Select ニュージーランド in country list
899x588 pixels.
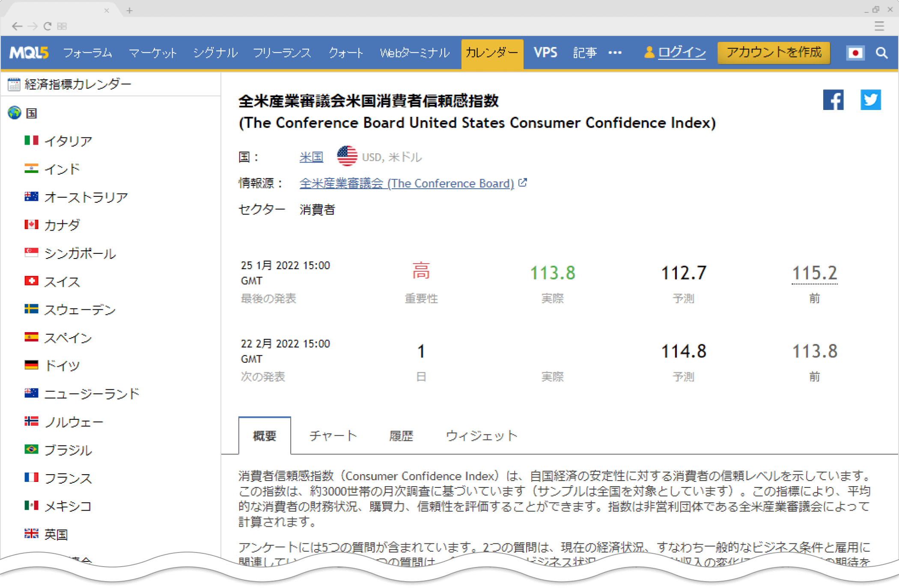coord(92,393)
